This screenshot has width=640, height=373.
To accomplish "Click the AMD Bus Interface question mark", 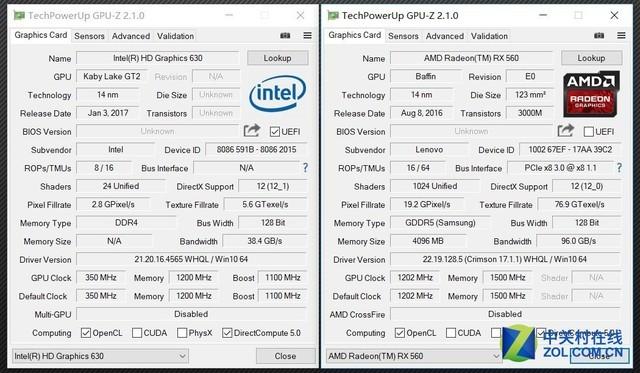I will tap(619, 168).
